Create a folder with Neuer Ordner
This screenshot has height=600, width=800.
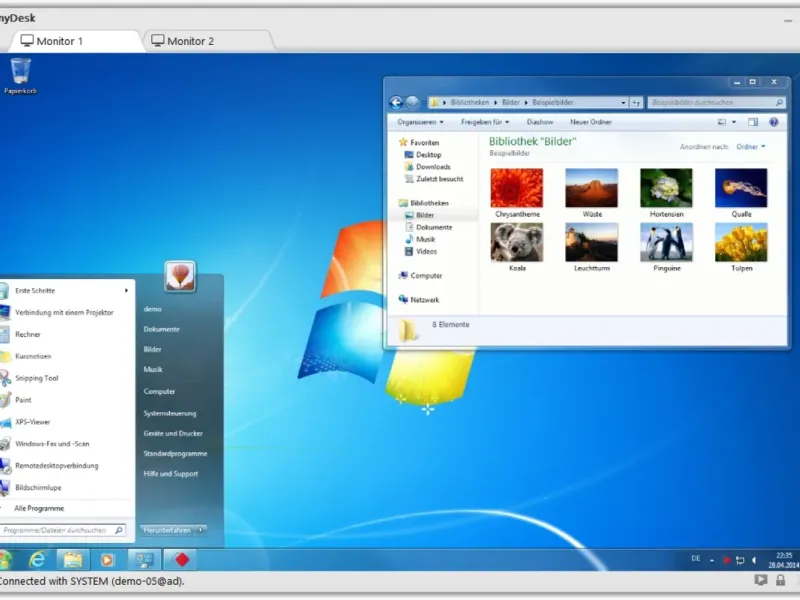click(x=591, y=122)
